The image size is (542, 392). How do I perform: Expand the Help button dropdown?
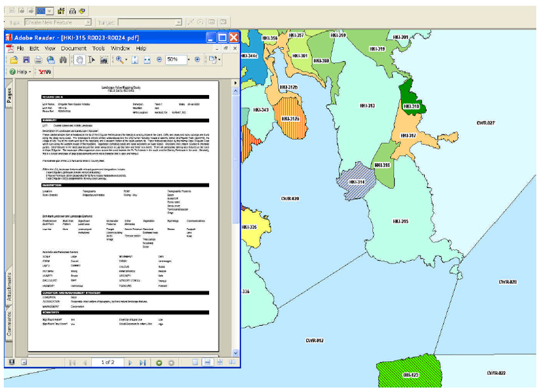(30, 72)
